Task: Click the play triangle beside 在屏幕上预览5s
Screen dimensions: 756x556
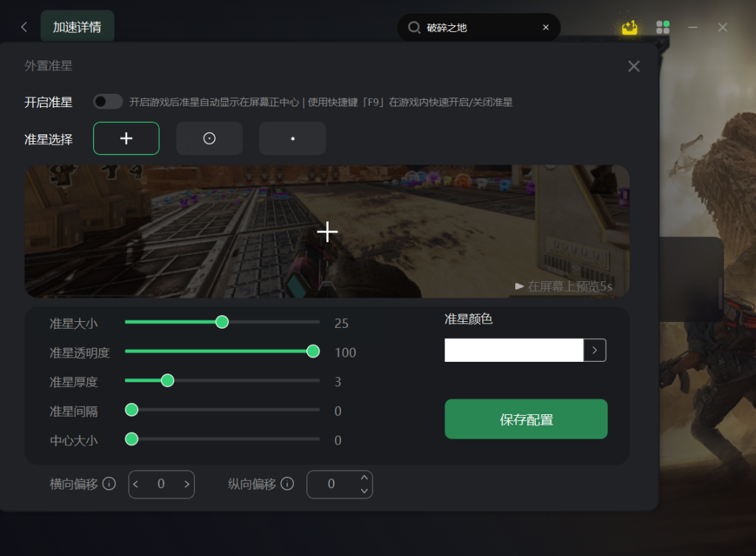Action: 519,286
